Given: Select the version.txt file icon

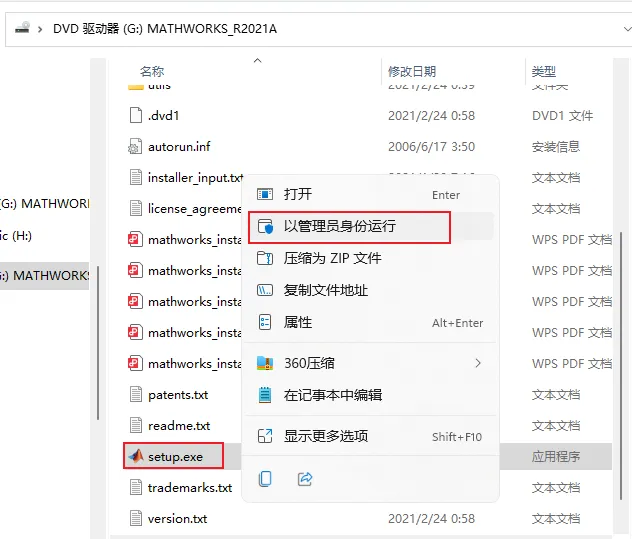Looking at the screenshot, I should 136,518.
